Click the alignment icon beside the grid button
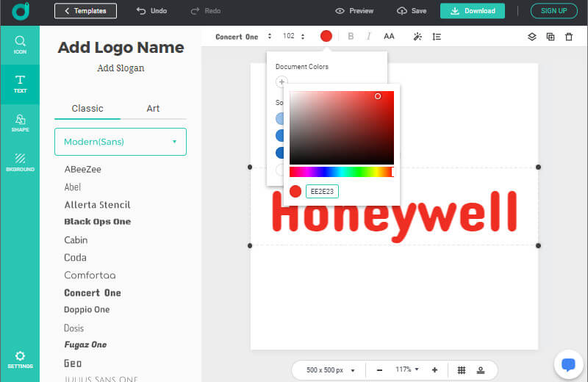Image resolution: width=588 pixels, height=382 pixels. [x=481, y=370]
